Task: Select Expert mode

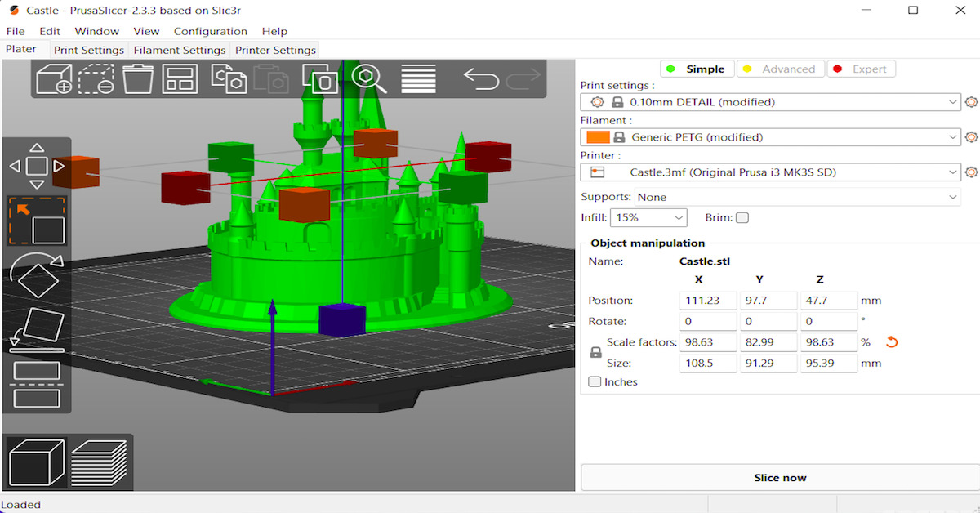Action: click(x=861, y=69)
